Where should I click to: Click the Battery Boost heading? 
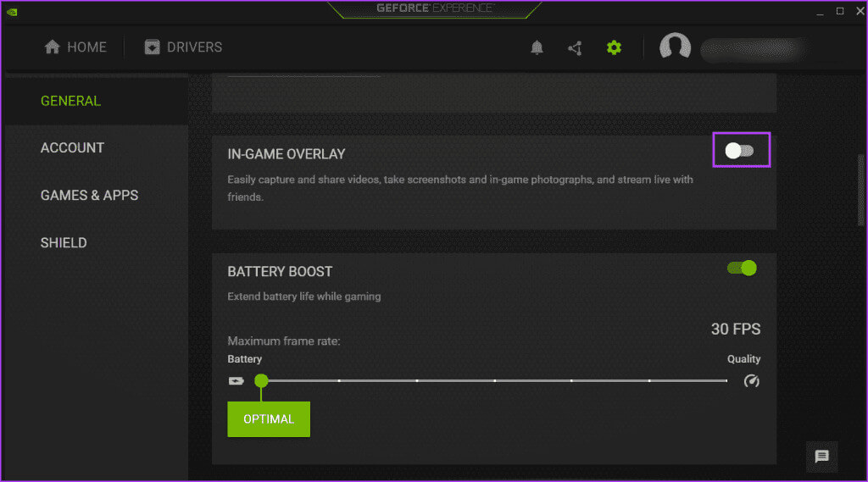pyautogui.click(x=280, y=272)
